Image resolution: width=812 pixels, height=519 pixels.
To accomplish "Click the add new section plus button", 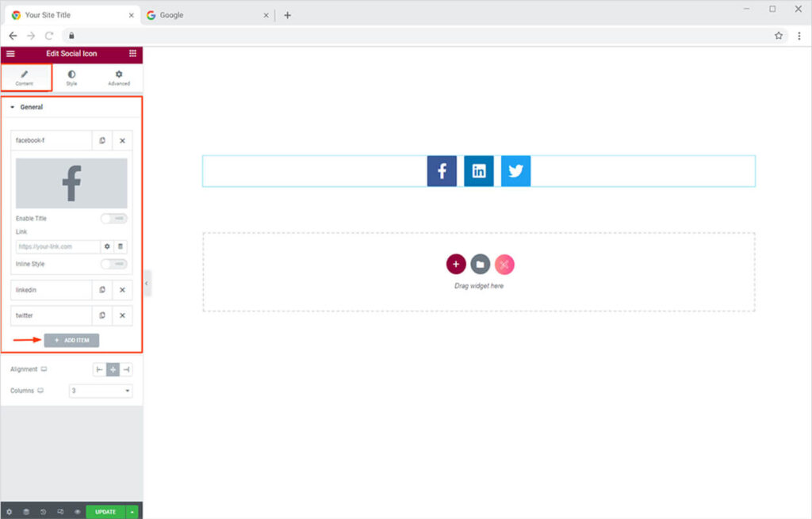I will (456, 264).
